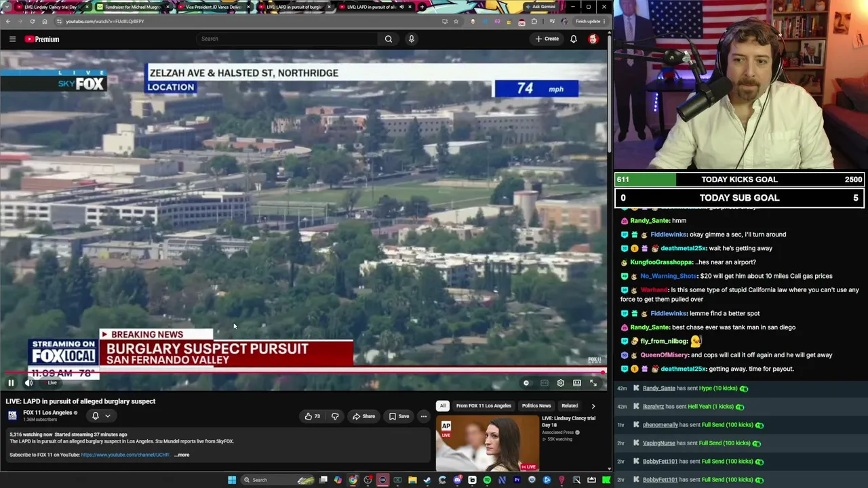
Task: Dislike the LAPD pursuit video
Action: 335,416
